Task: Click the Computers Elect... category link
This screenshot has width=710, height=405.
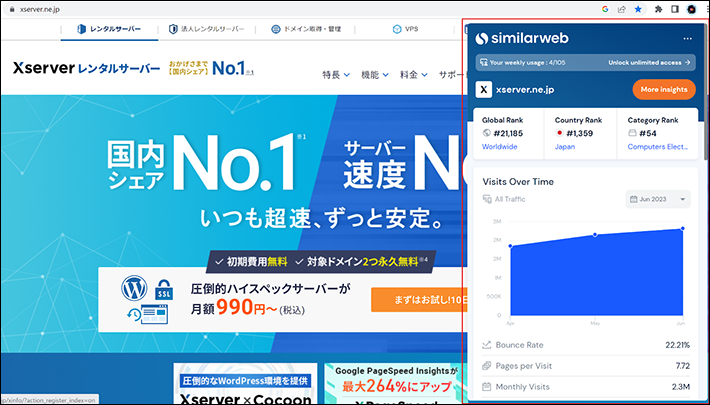Action: point(657,147)
